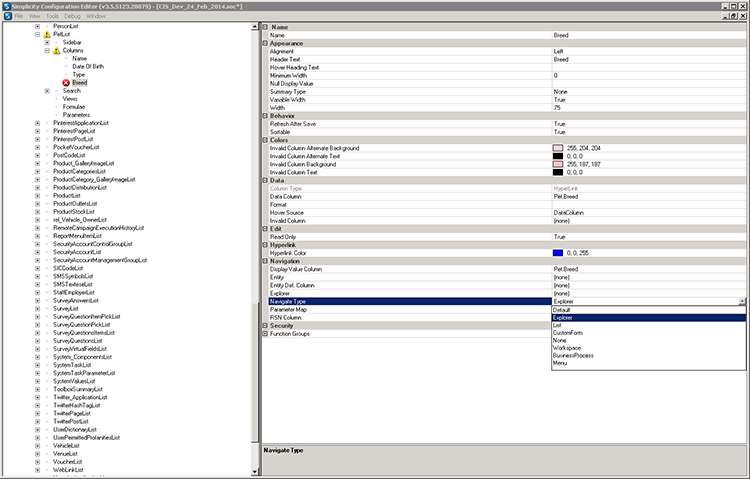The image size is (750, 479).
Task: Click the Parameter Map property row
Action: click(410, 310)
